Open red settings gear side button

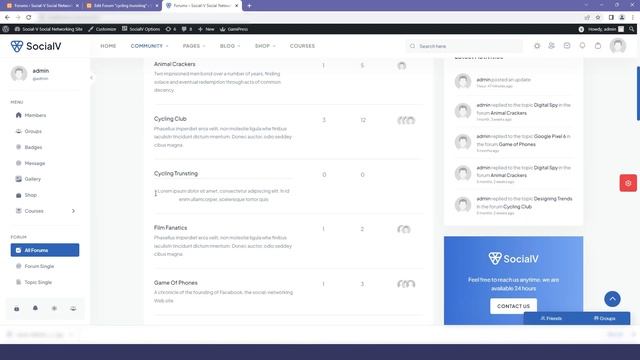point(628,183)
